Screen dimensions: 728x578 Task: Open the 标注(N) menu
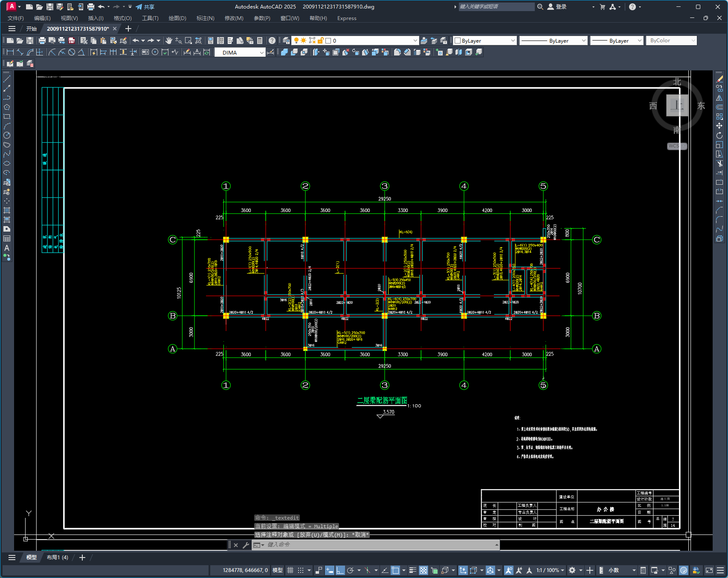pos(205,18)
